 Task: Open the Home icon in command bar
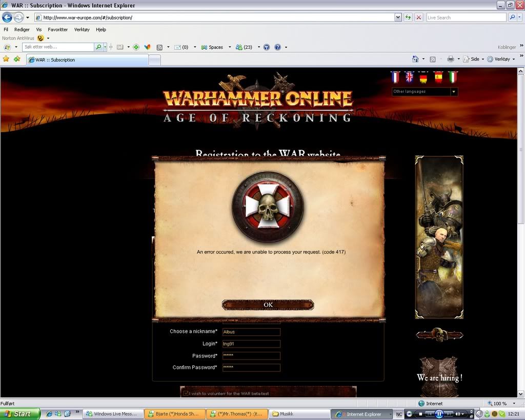(415, 59)
